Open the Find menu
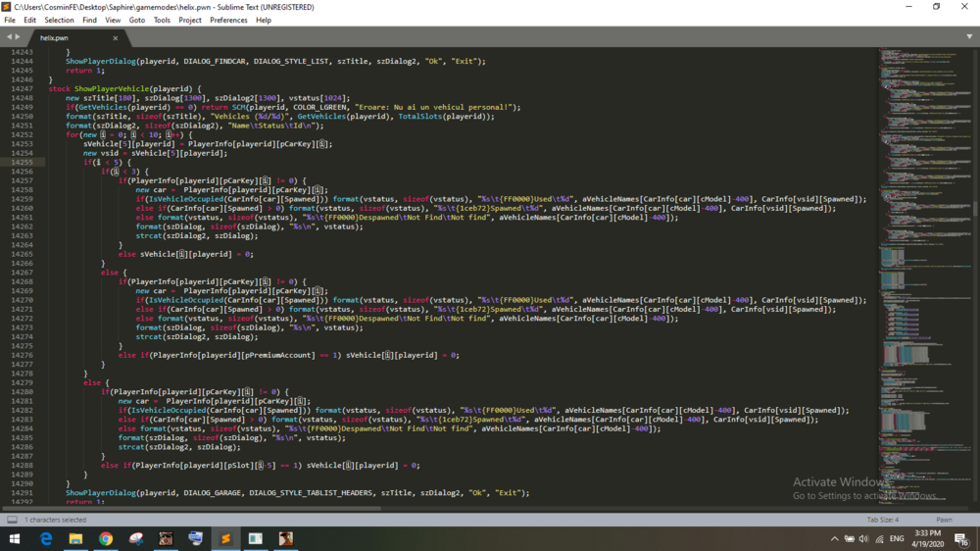Image resolution: width=980 pixels, height=551 pixels. tap(89, 20)
